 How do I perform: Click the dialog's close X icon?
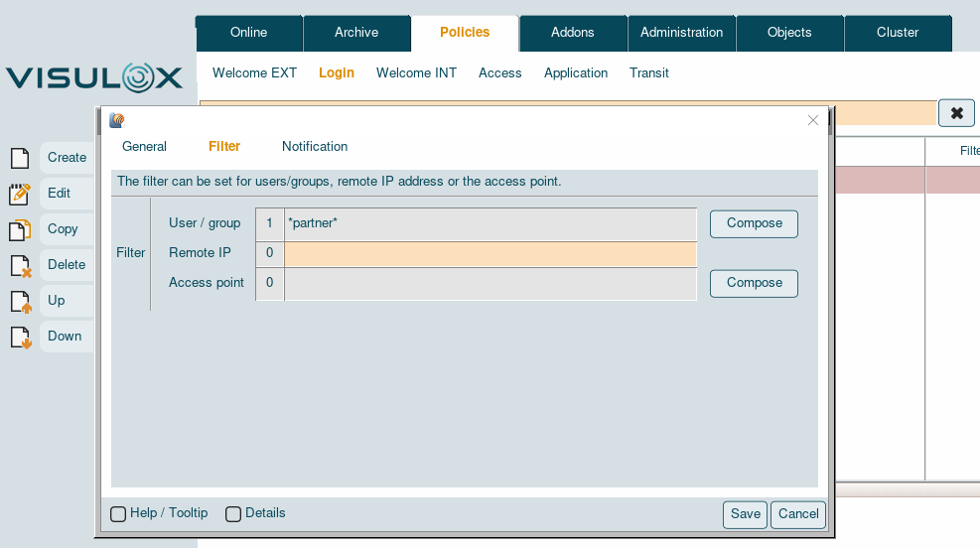(813, 120)
